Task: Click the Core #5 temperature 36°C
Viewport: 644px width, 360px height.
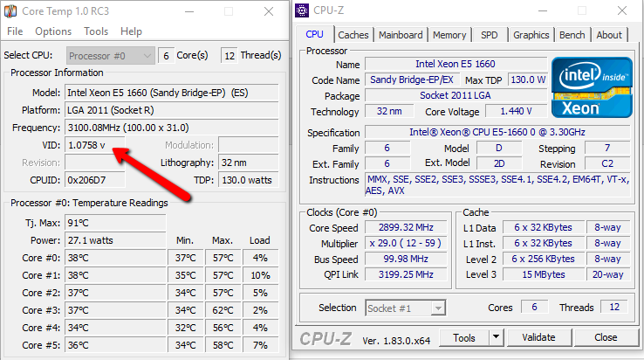Action: pos(115,345)
